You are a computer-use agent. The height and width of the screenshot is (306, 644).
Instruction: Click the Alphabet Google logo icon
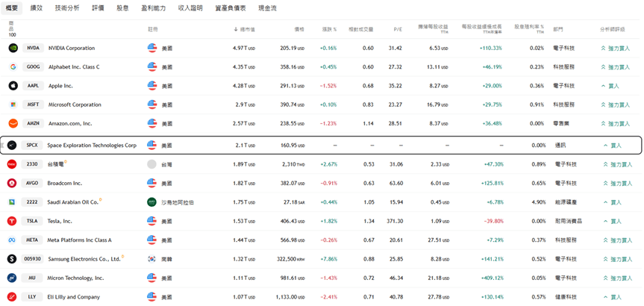pos(13,67)
